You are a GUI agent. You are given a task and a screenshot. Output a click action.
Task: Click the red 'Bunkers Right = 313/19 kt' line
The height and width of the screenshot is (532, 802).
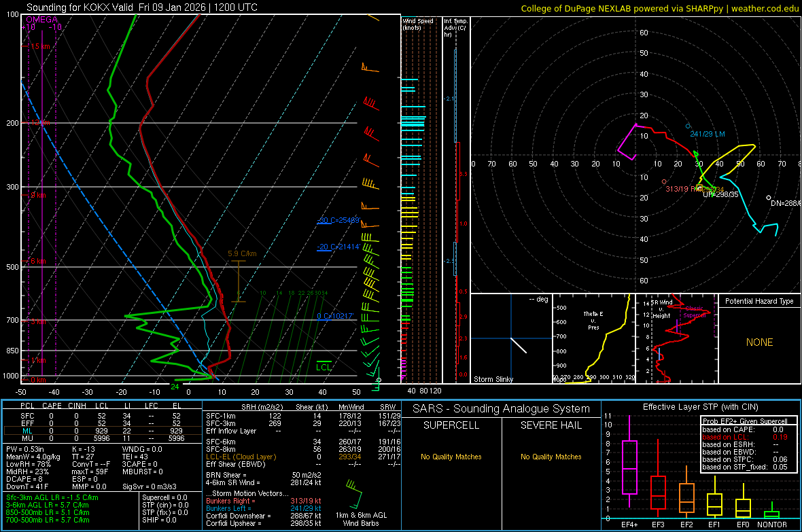[264, 501]
